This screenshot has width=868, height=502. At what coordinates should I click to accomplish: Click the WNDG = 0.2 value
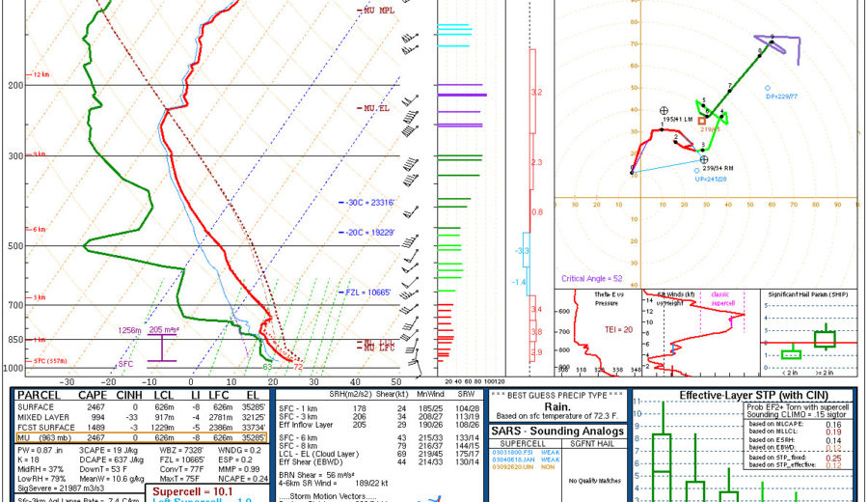(x=240, y=451)
